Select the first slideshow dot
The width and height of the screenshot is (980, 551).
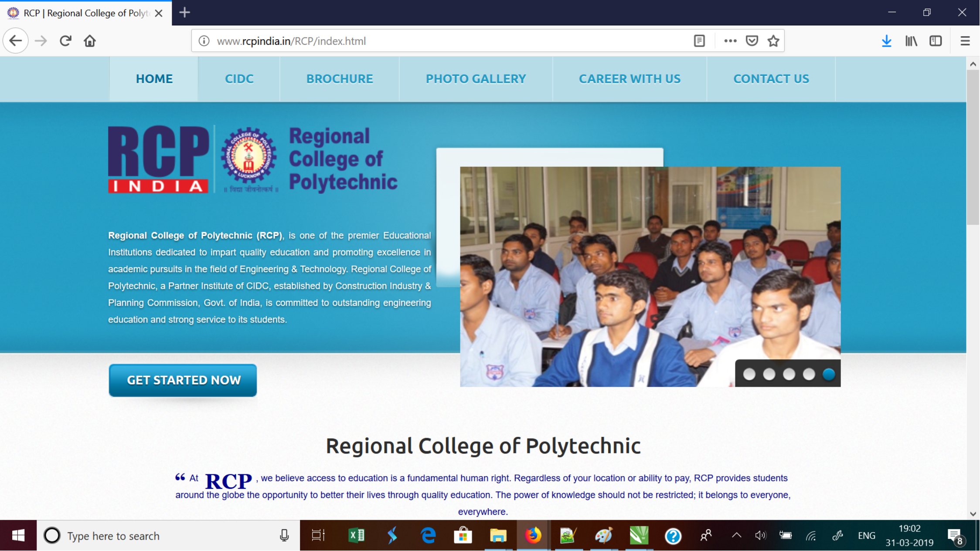[x=749, y=374]
